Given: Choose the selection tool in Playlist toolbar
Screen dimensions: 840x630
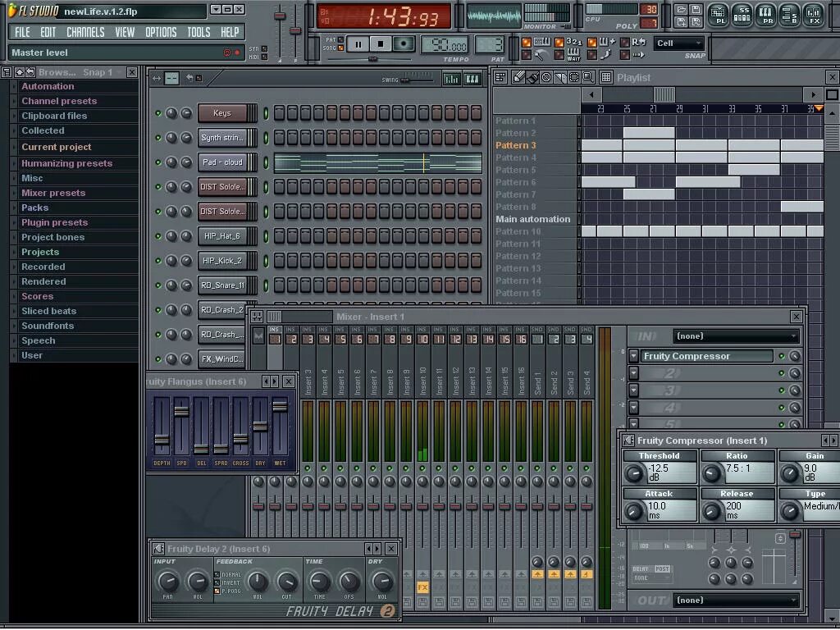Looking at the screenshot, I should 574,78.
